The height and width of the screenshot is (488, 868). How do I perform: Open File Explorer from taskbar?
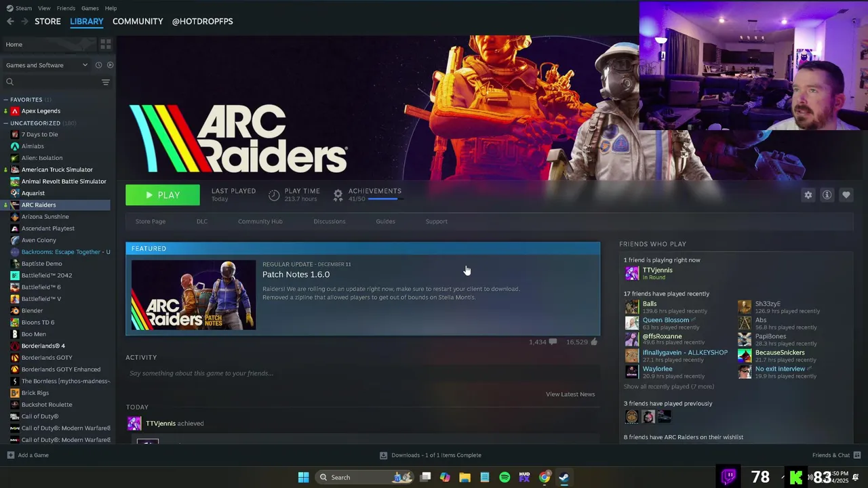(x=465, y=477)
